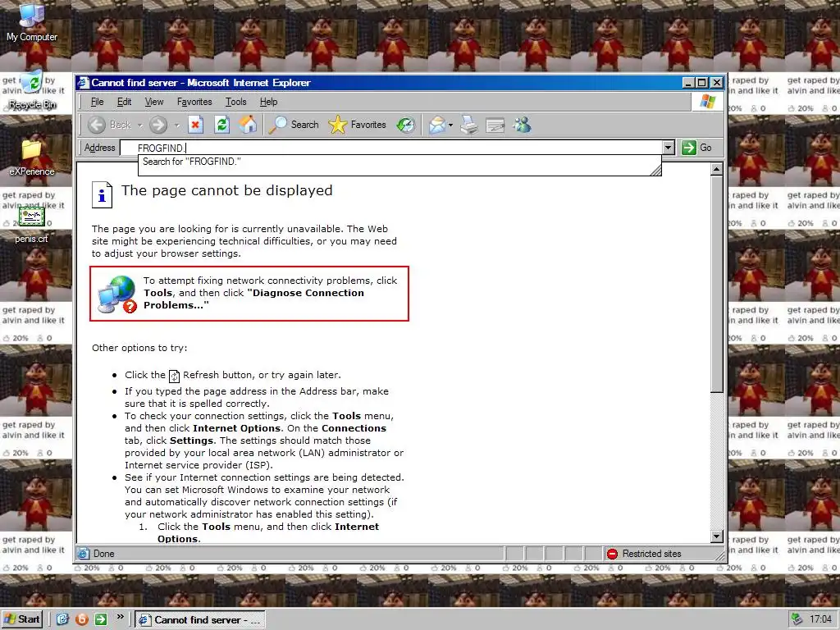The height and width of the screenshot is (630, 840).
Task: Open the History toolbar icon
Action: click(x=405, y=125)
